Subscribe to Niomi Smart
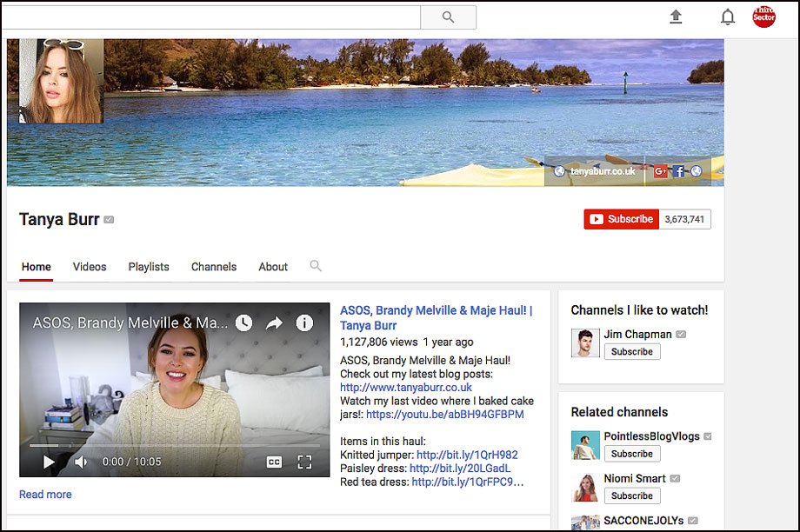 pyautogui.click(x=632, y=495)
